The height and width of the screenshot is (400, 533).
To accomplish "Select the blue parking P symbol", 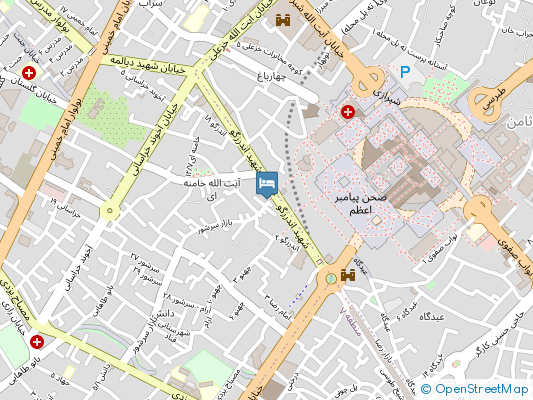I will [x=405, y=72].
